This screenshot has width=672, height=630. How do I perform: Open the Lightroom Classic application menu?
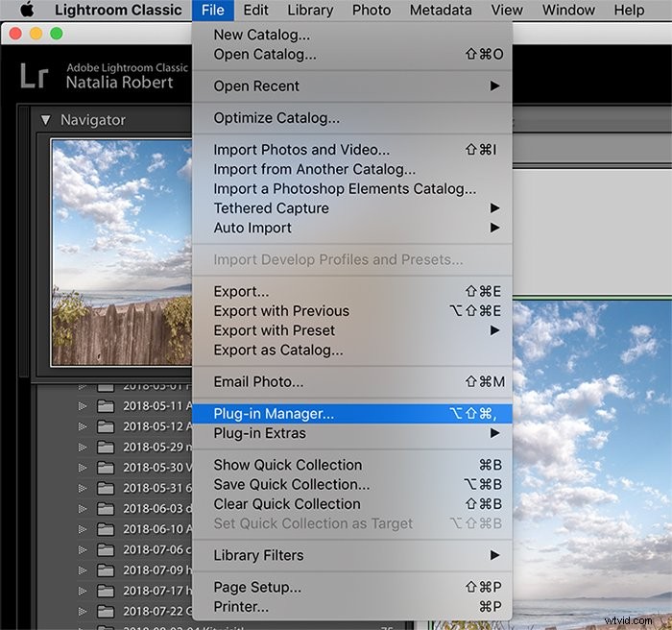[x=118, y=10]
